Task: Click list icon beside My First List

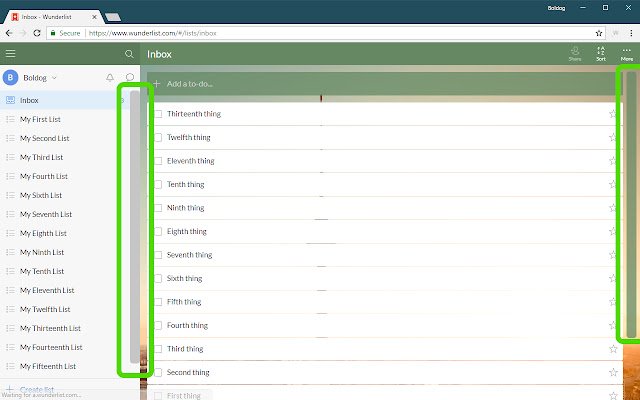Action: tap(11, 119)
